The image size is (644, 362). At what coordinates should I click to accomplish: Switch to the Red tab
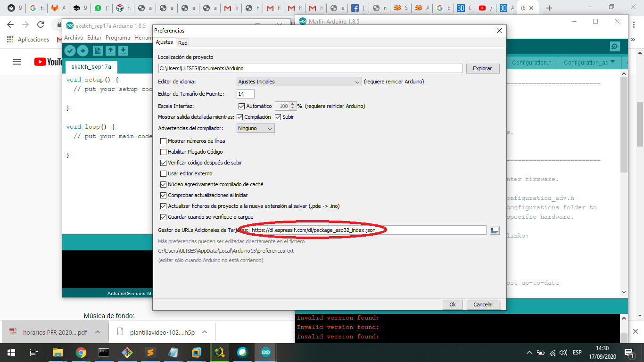[183, 43]
